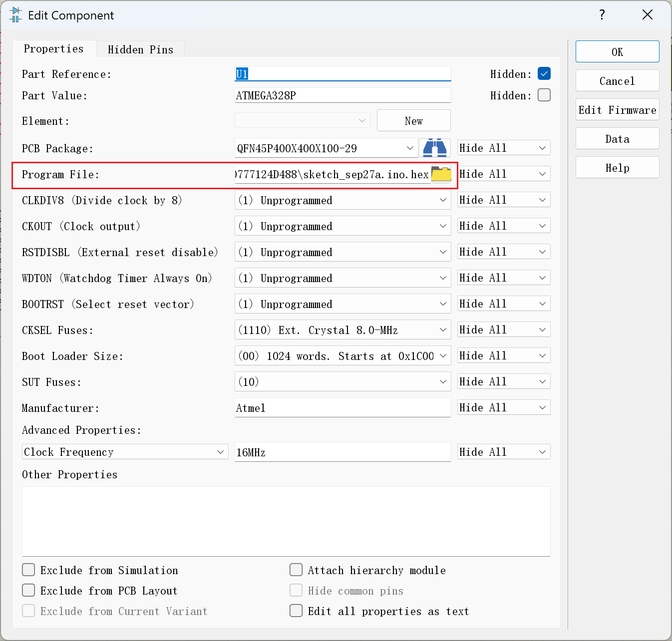Viewport: 672px width, 641px height.
Task: Open the Program File folder browse icon
Action: 441,174
